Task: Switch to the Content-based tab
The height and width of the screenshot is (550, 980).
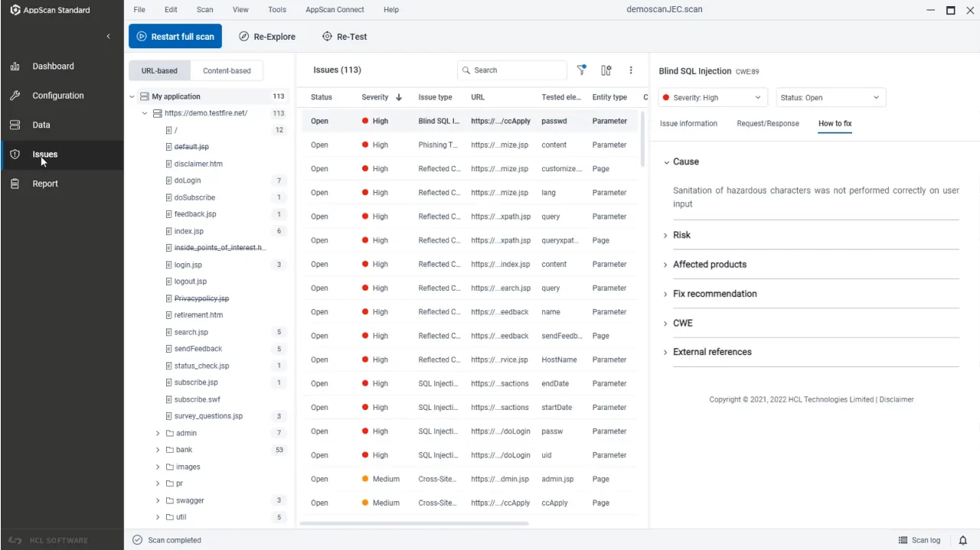Action: click(x=227, y=70)
